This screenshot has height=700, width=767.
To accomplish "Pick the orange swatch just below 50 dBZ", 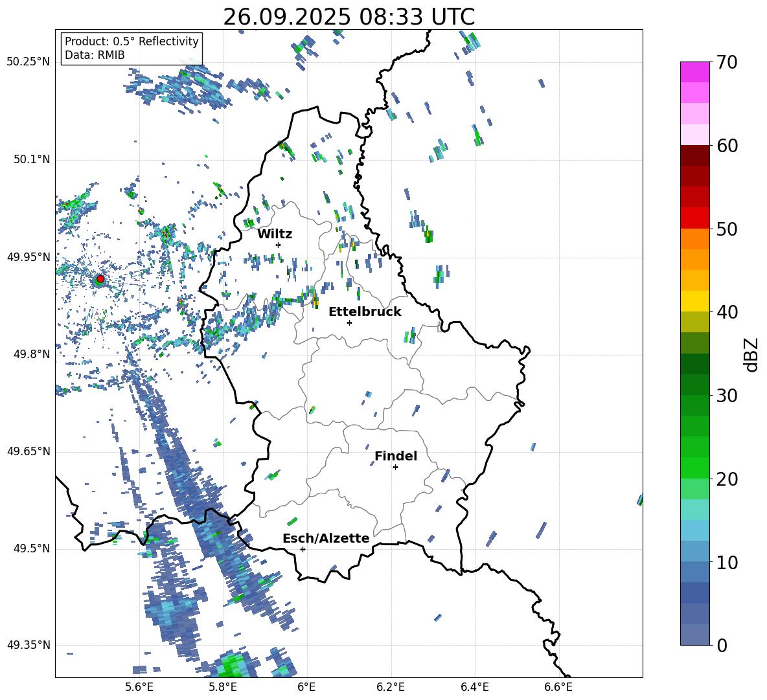I will pos(695,239).
